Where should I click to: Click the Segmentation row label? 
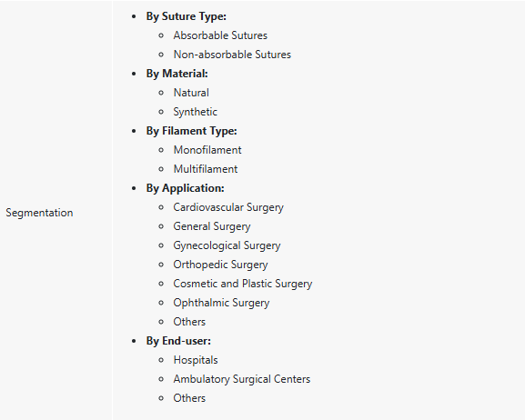(x=39, y=213)
